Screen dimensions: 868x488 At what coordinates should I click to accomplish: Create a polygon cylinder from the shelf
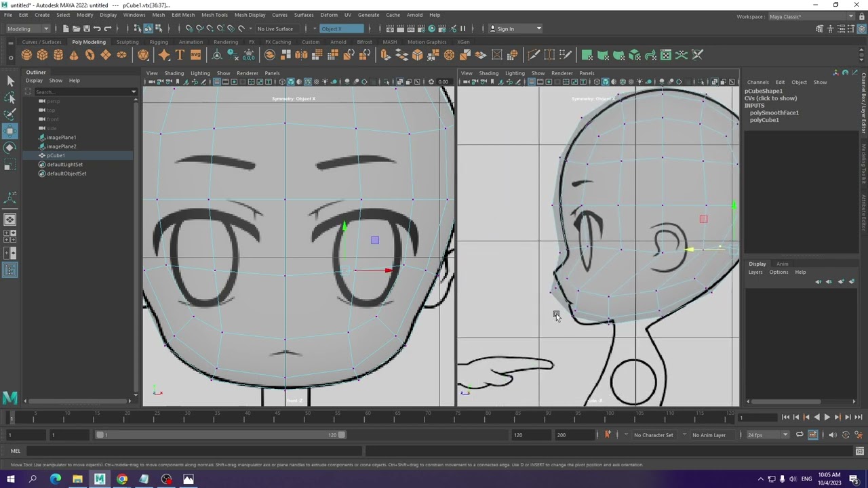pos(58,55)
